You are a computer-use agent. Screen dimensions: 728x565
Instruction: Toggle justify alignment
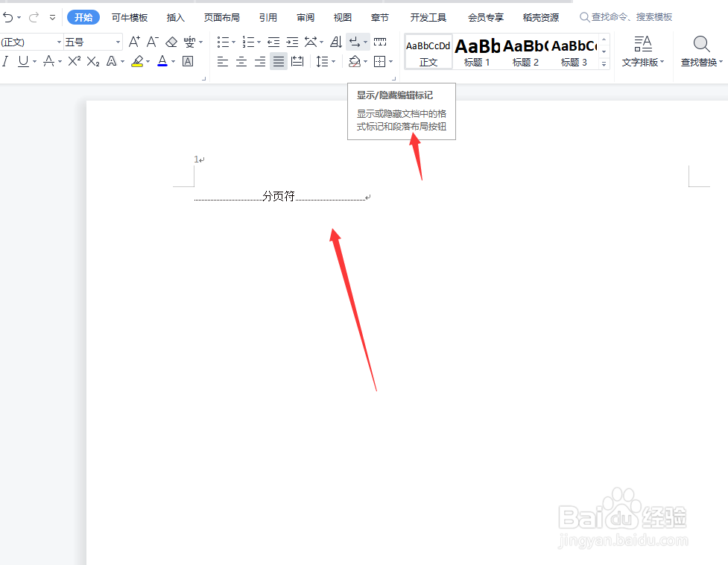tap(279, 61)
